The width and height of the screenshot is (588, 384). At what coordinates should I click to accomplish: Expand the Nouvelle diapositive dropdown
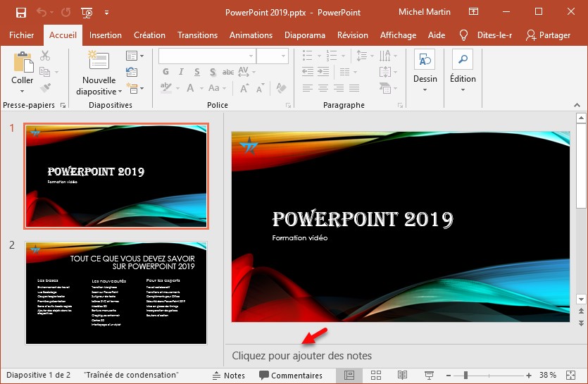click(x=120, y=92)
